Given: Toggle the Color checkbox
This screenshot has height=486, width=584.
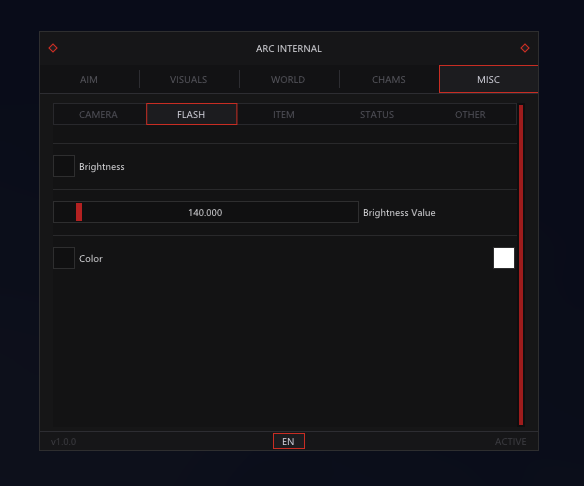Looking at the screenshot, I should coord(64,258).
